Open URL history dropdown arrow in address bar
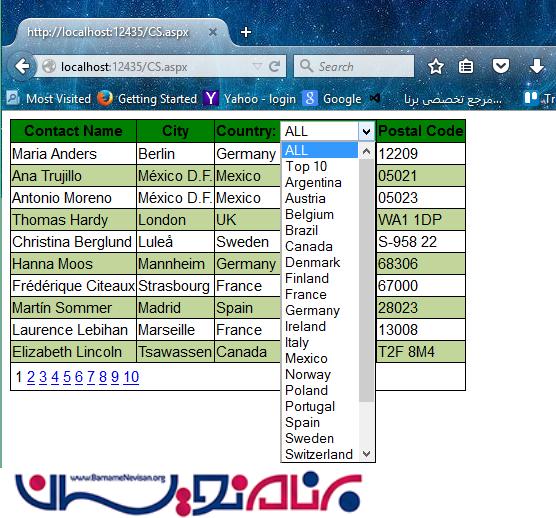This screenshot has width=556, height=518. [257, 66]
